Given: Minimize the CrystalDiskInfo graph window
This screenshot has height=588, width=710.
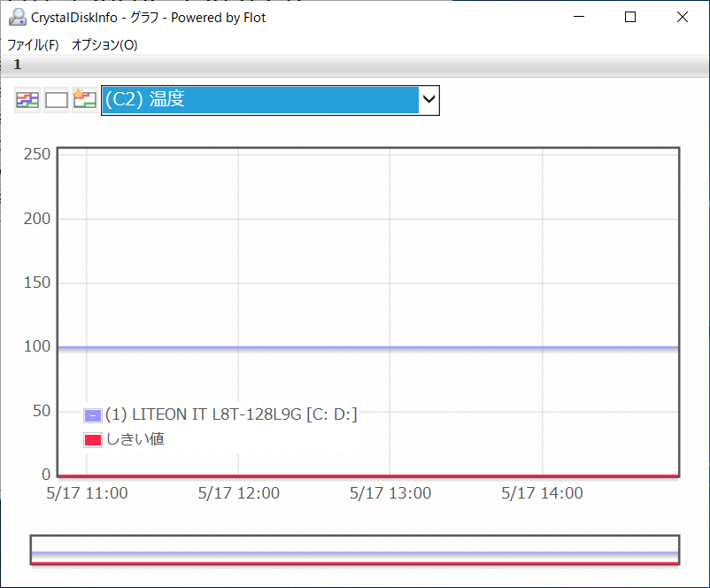Looking at the screenshot, I should pyautogui.click(x=579, y=17).
